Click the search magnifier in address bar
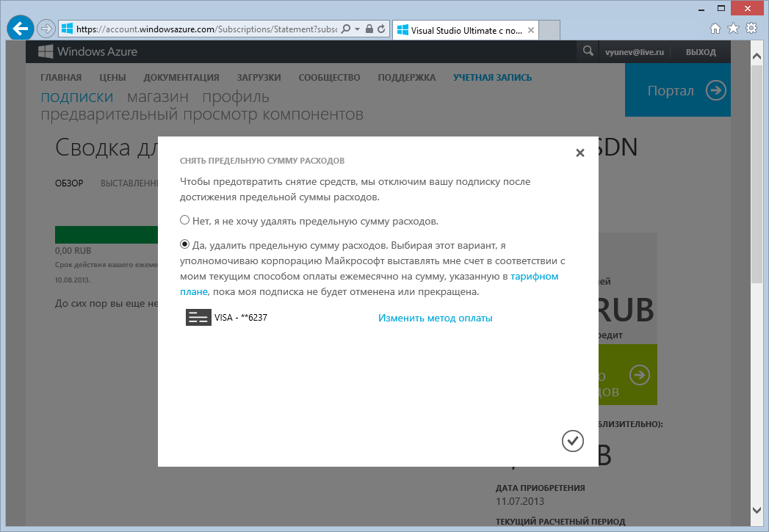This screenshot has height=532, width=769. pyautogui.click(x=346, y=29)
